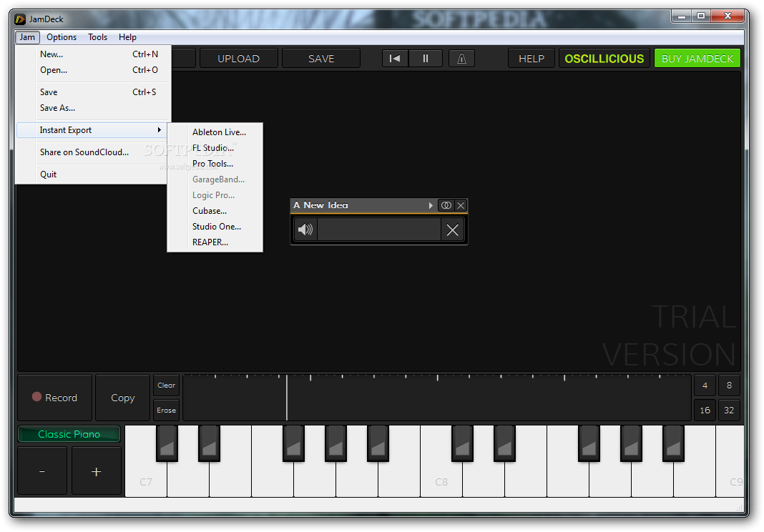
Task: Select Save in the Jam menu
Action: (94, 92)
